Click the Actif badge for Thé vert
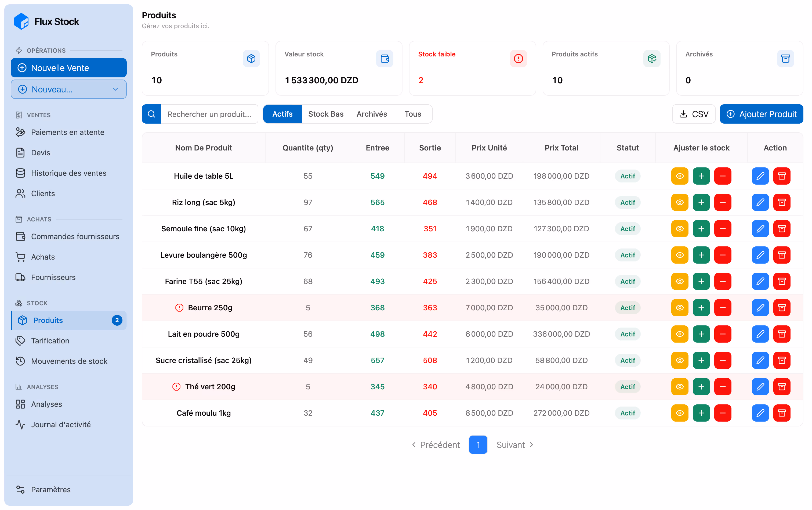The image size is (812, 510). [x=627, y=387]
